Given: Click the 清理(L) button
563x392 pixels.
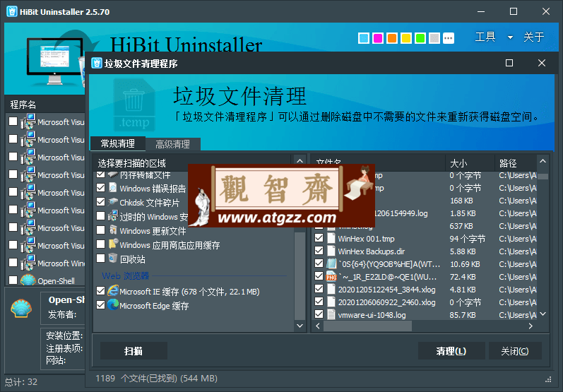Looking at the screenshot, I should [x=451, y=351].
